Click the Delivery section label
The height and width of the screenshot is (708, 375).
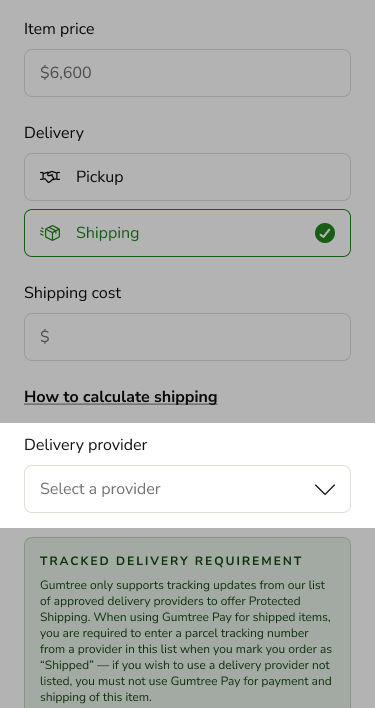coord(54,133)
